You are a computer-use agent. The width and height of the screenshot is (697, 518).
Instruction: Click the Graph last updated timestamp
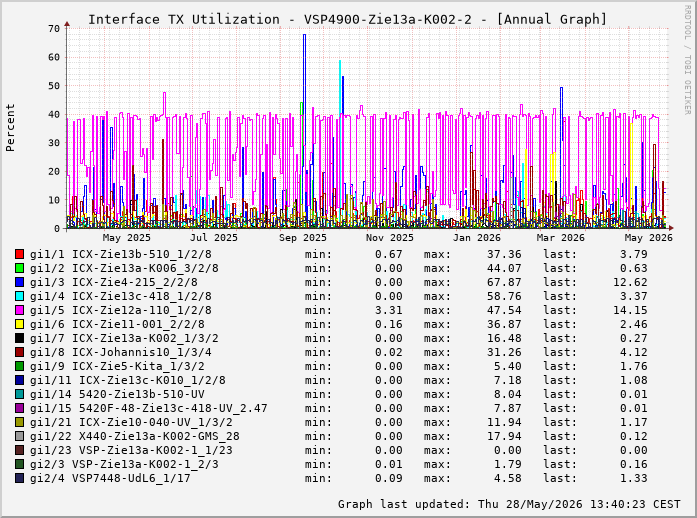tap(509, 504)
